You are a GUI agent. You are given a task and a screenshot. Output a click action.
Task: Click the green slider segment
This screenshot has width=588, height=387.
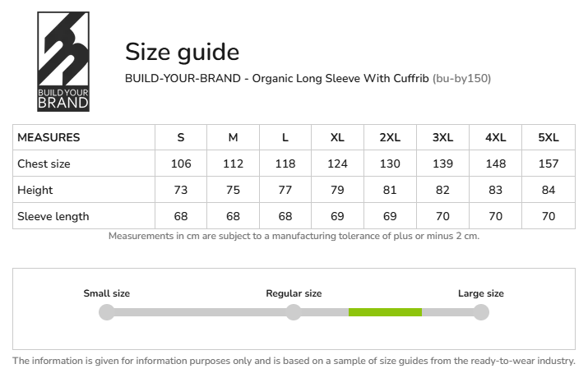click(x=385, y=312)
